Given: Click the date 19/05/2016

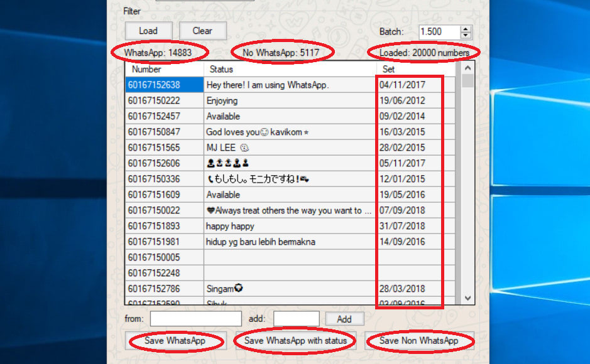Looking at the screenshot, I should [x=402, y=195].
